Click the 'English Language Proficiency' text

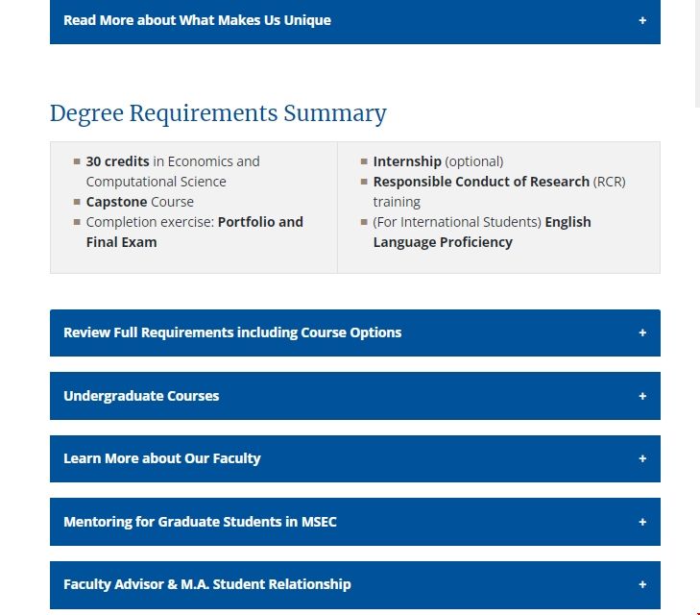click(x=567, y=222)
